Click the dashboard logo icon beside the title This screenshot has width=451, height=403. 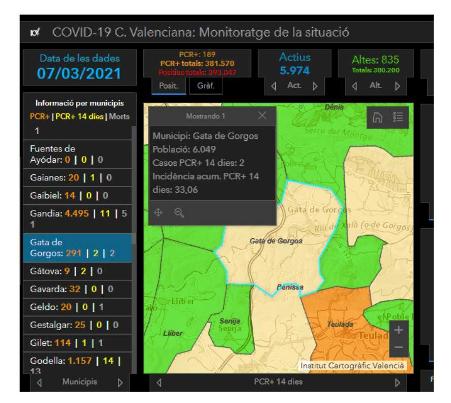(35, 32)
